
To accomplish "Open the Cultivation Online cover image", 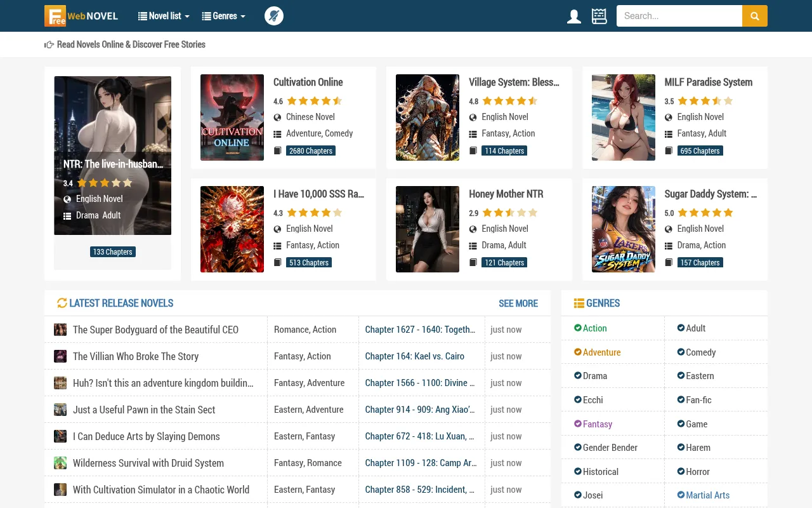I will [232, 117].
